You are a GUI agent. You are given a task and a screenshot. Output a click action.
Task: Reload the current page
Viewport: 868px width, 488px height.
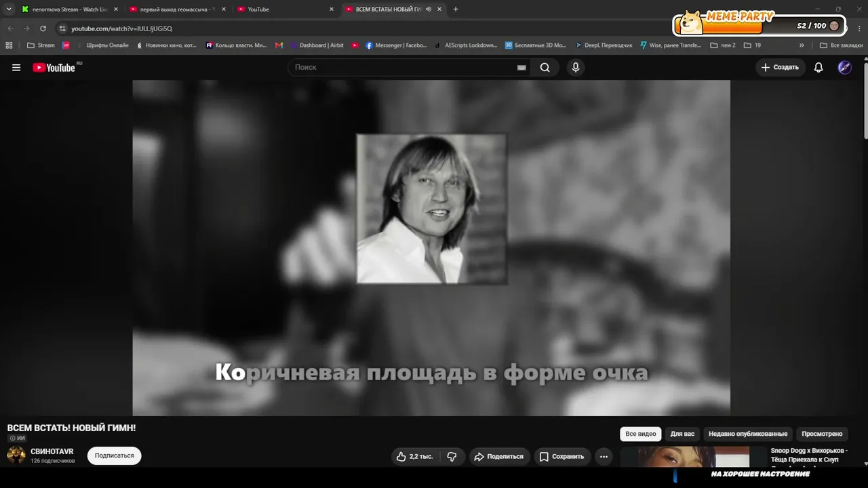(x=43, y=28)
